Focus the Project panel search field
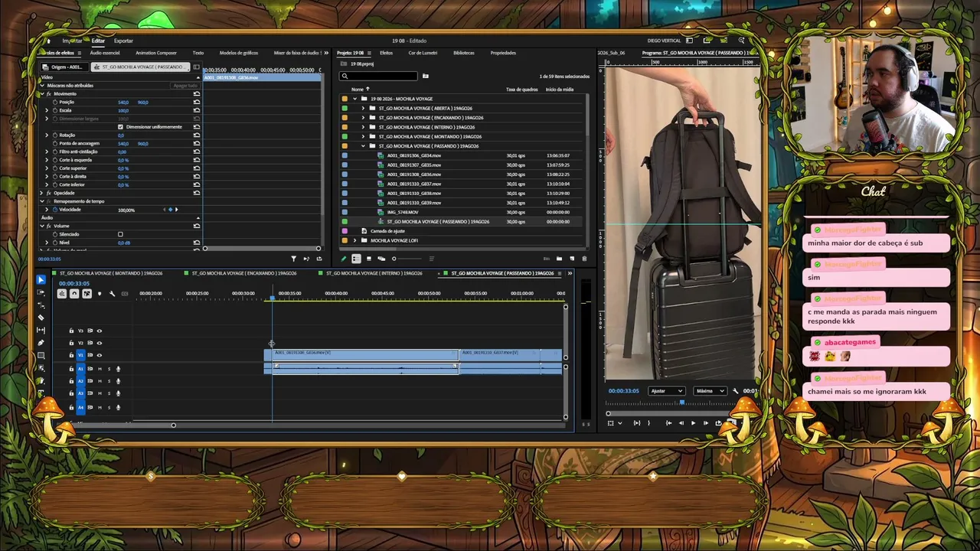 380,76
